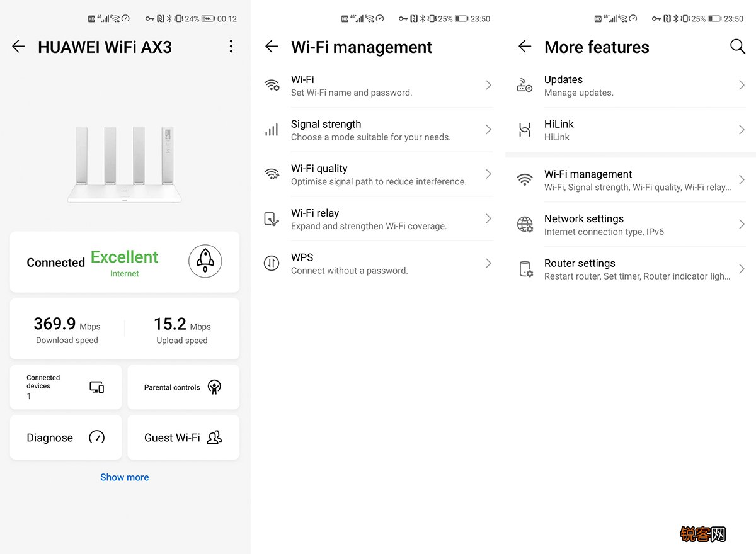Expand the Network settings row chevron

pos(742,224)
